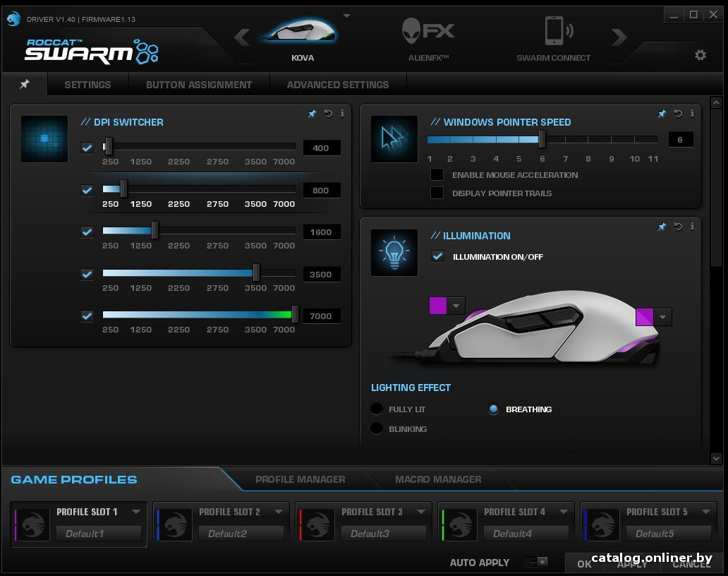Enable mouse acceleration checkbox
Viewport: 728px width, 576px height.
click(x=437, y=174)
